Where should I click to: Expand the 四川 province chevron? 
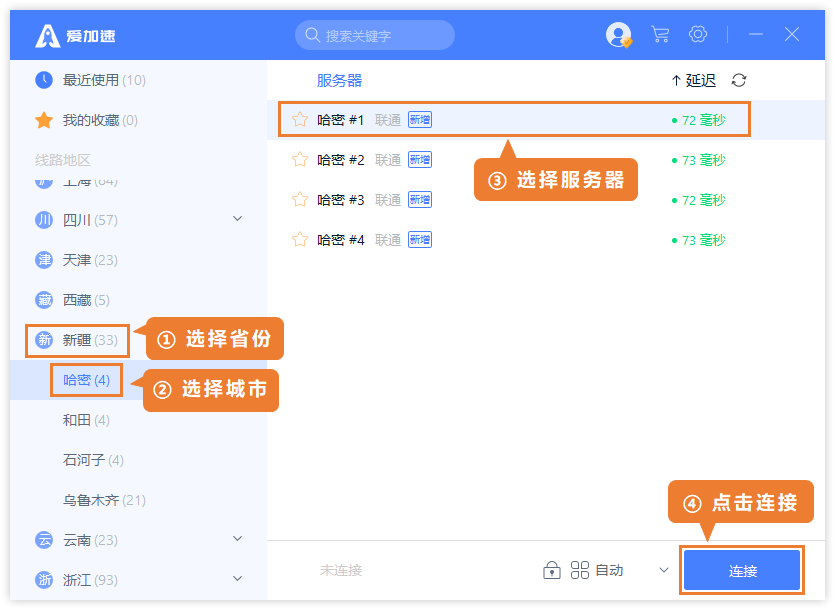click(238, 218)
